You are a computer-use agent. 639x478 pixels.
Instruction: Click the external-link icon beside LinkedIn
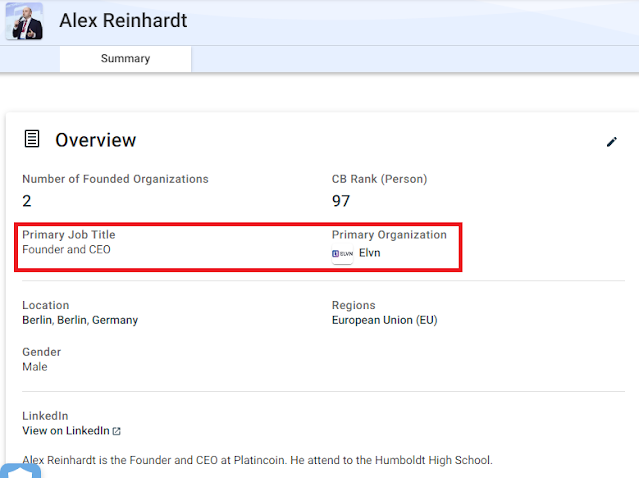pos(117,431)
